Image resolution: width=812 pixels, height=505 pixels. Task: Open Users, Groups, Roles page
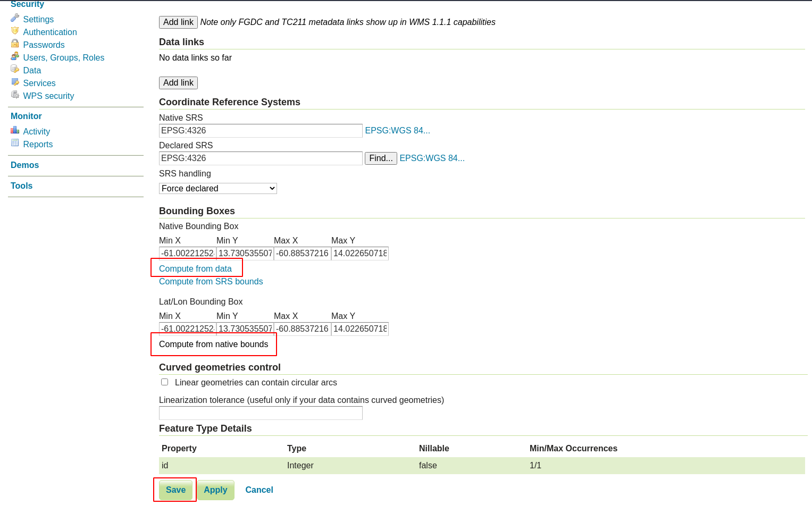click(64, 57)
